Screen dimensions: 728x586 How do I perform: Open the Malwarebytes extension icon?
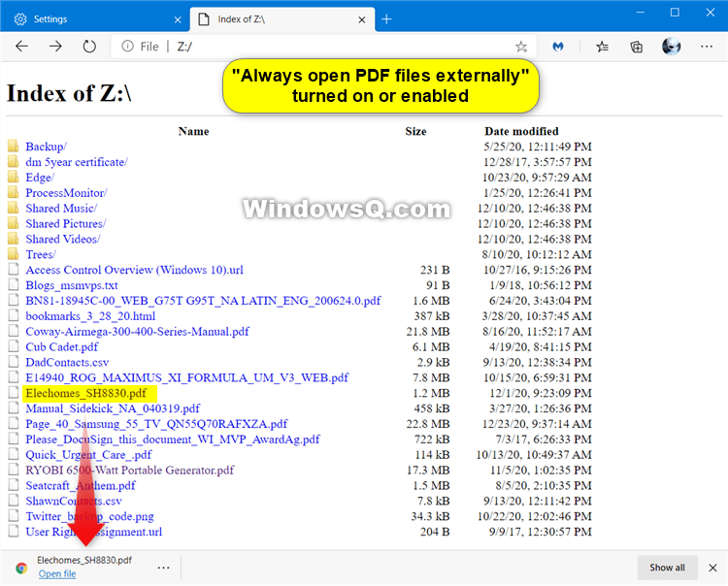(557, 47)
